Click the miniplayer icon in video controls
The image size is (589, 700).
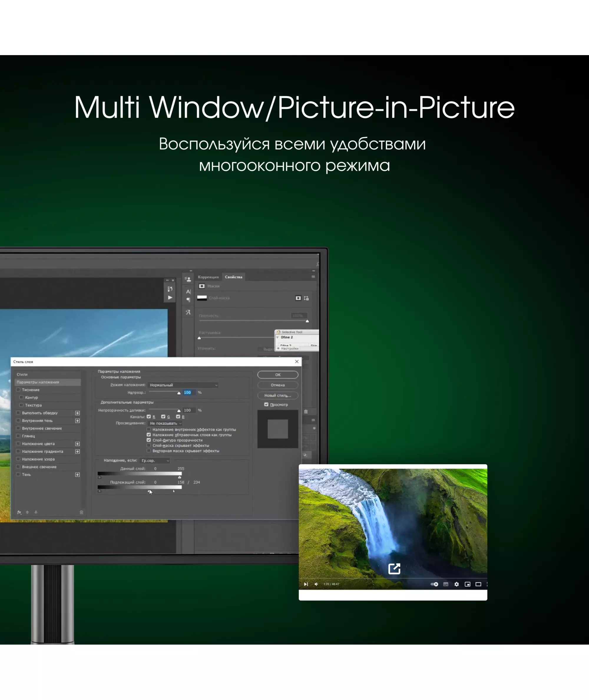[x=467, y=584]
